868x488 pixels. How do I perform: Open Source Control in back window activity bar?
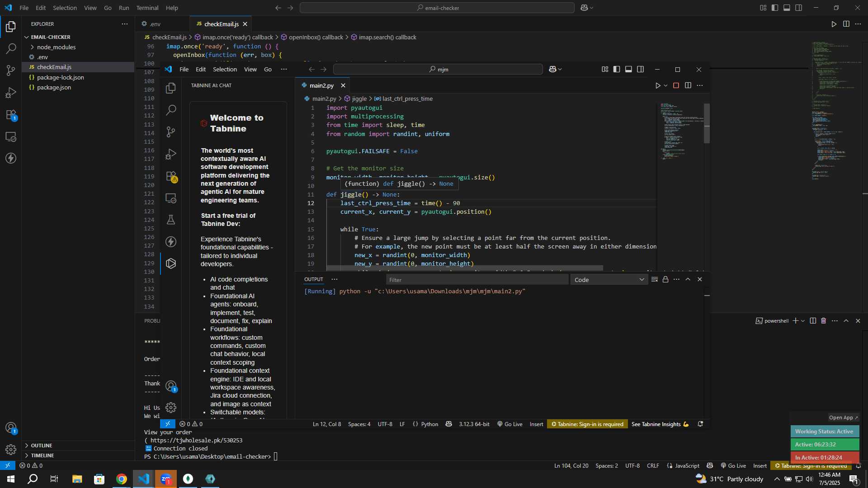(x=11, y=70)
